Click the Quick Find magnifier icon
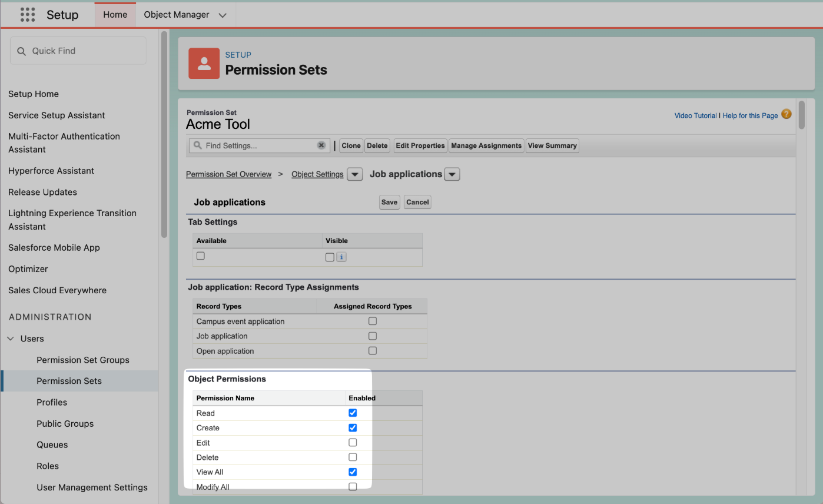 pos(22,51)
